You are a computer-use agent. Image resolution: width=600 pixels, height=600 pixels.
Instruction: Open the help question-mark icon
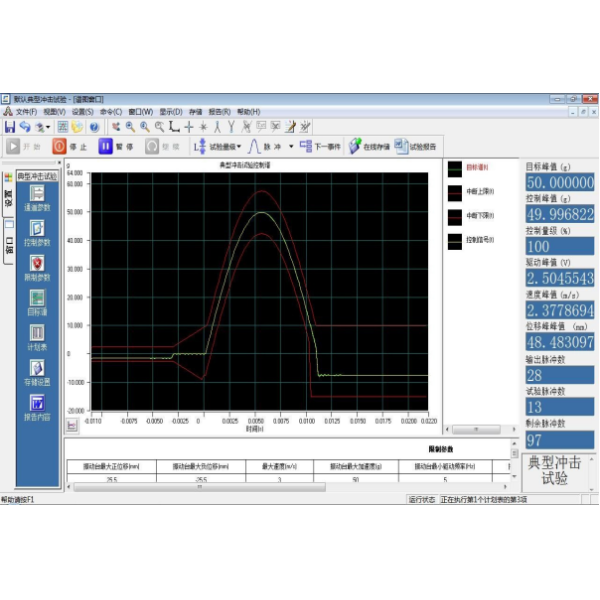(x=94, y=127)
